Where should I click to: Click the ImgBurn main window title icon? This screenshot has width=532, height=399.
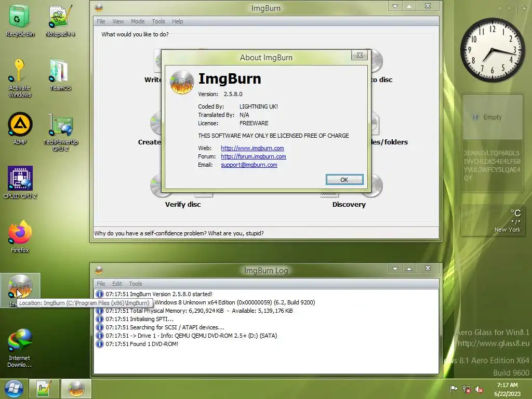99,8
